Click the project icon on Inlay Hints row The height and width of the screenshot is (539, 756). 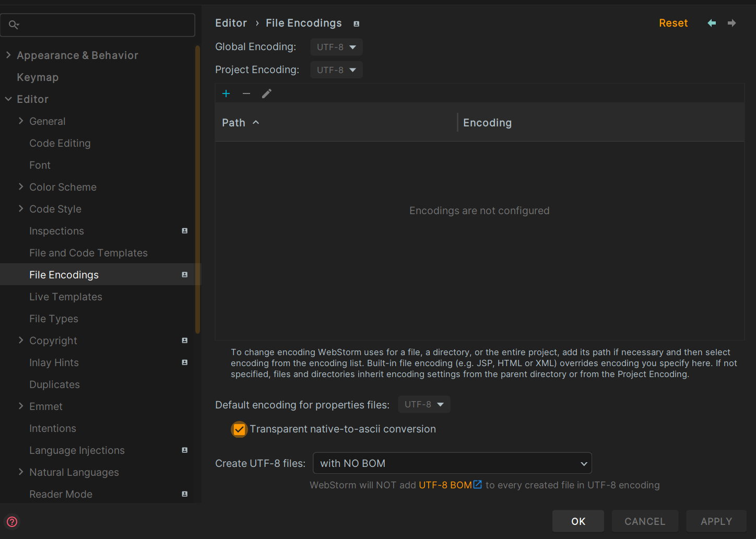click(x=185, y=362)
